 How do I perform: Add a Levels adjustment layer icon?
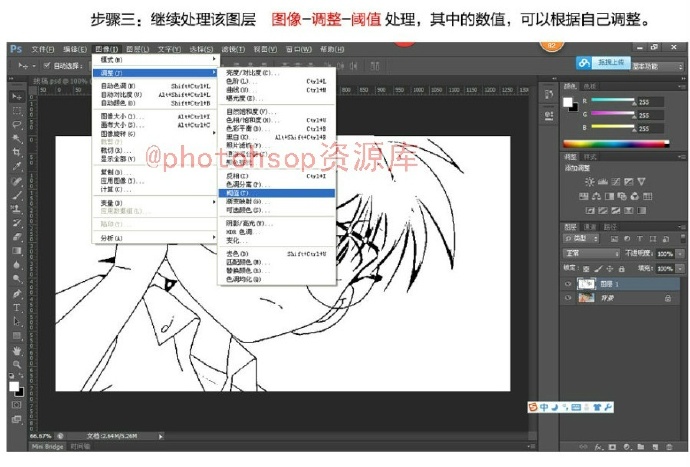coord(602,181)
